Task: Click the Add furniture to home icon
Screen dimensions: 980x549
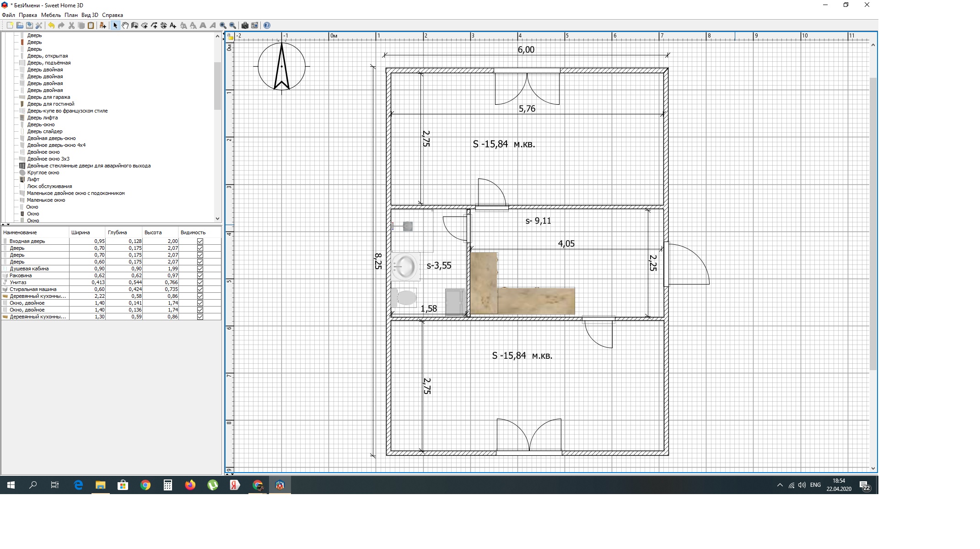Action: 103,26
